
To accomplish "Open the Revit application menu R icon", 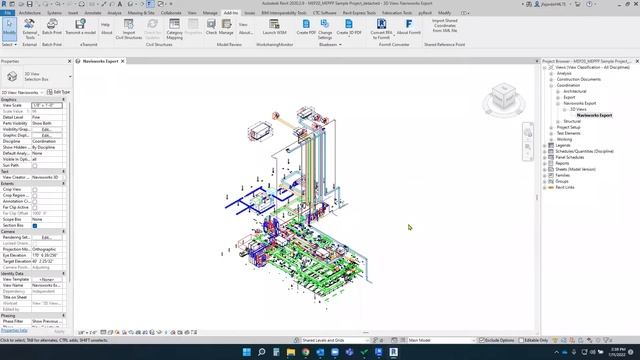I will 4,4.
